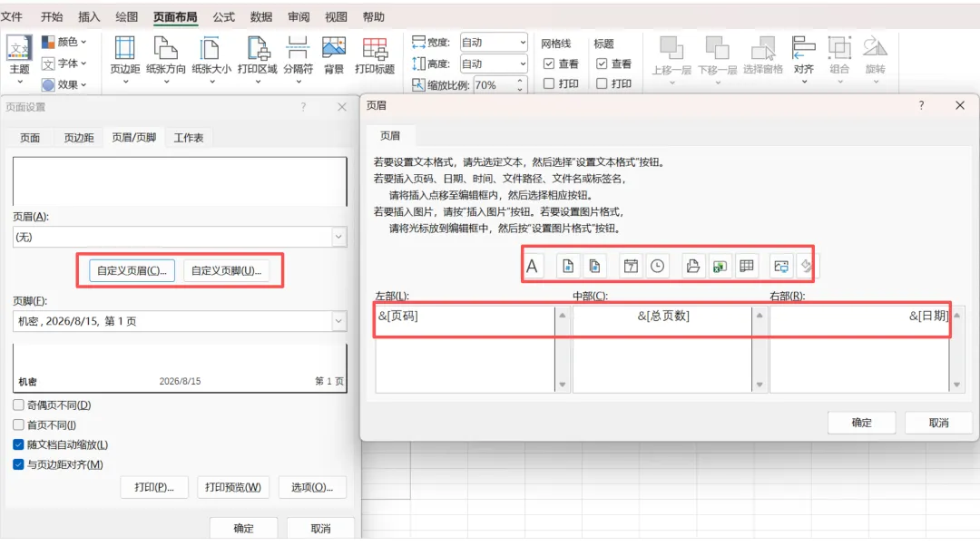Click in 中部 section edit box
This screenshot has height=546, width=980.
661,348
